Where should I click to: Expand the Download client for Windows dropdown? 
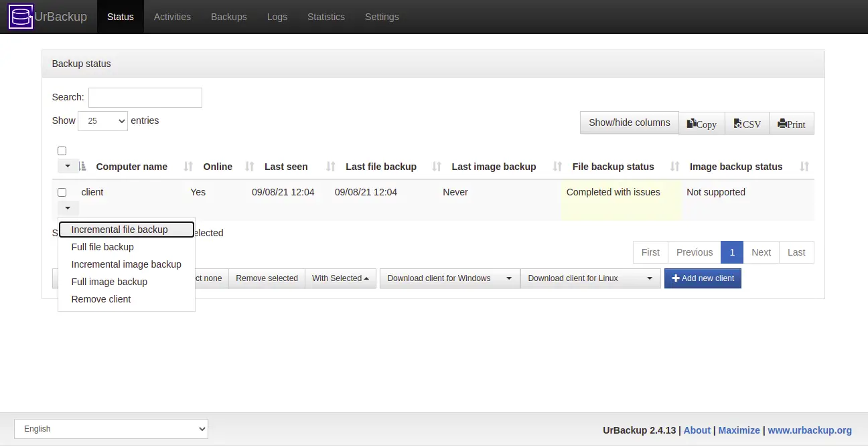[x=449, y=278]
